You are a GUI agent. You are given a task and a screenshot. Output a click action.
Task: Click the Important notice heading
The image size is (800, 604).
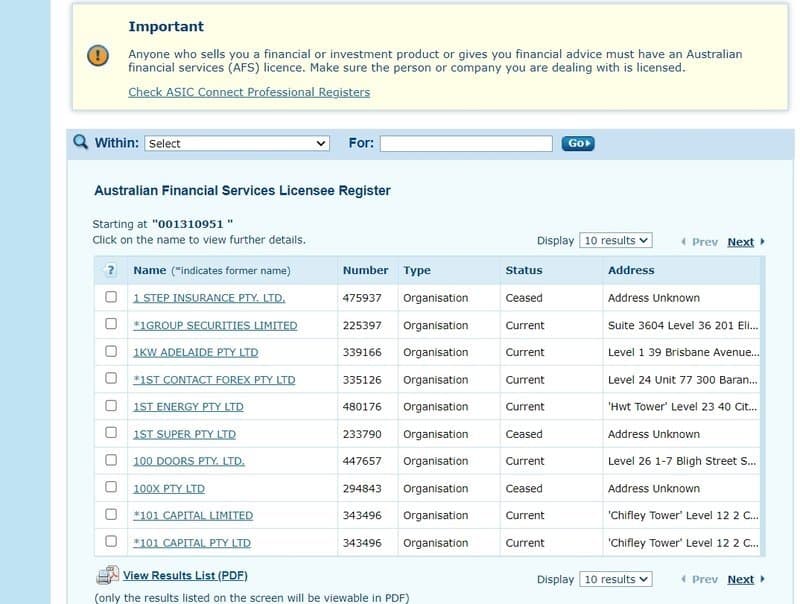point(166,27)
